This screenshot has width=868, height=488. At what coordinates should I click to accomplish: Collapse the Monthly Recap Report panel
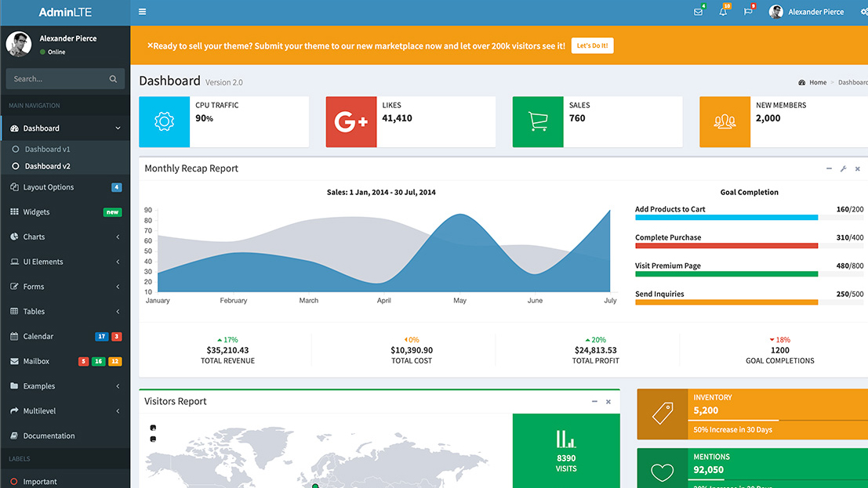(x=829, y=168)
